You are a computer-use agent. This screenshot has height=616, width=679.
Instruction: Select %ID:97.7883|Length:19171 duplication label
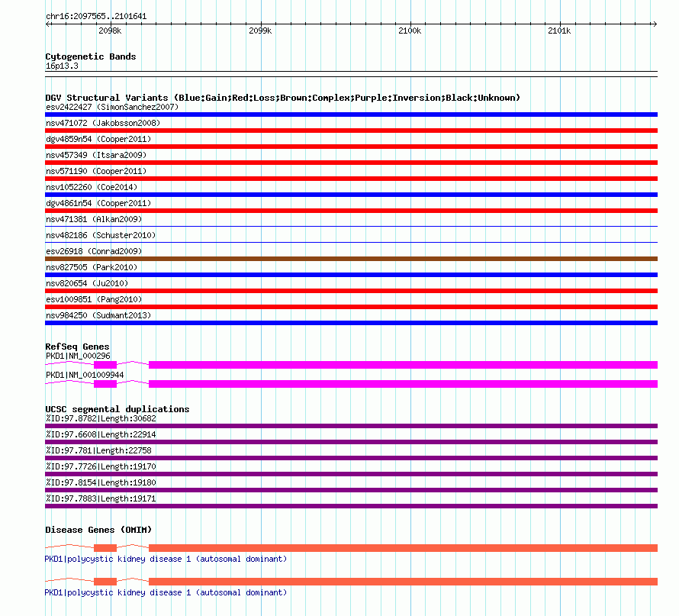pos(101,498)
